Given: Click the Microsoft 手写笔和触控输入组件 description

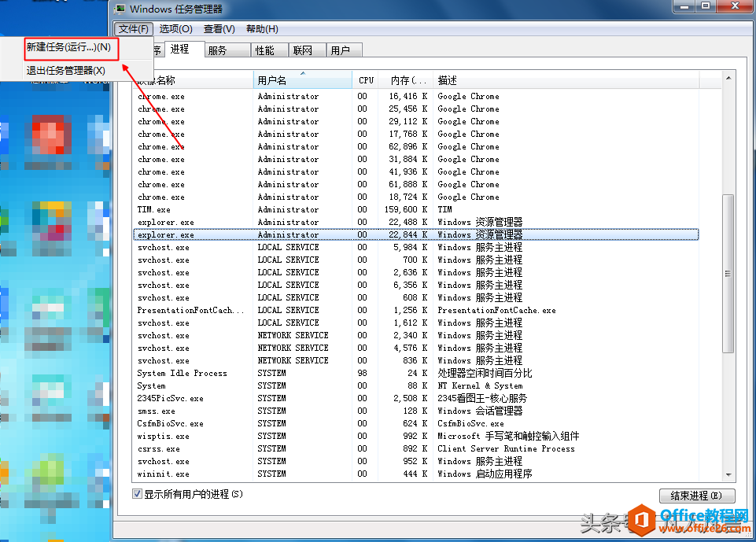Looking at the screenshot, I should coord(508,436).
